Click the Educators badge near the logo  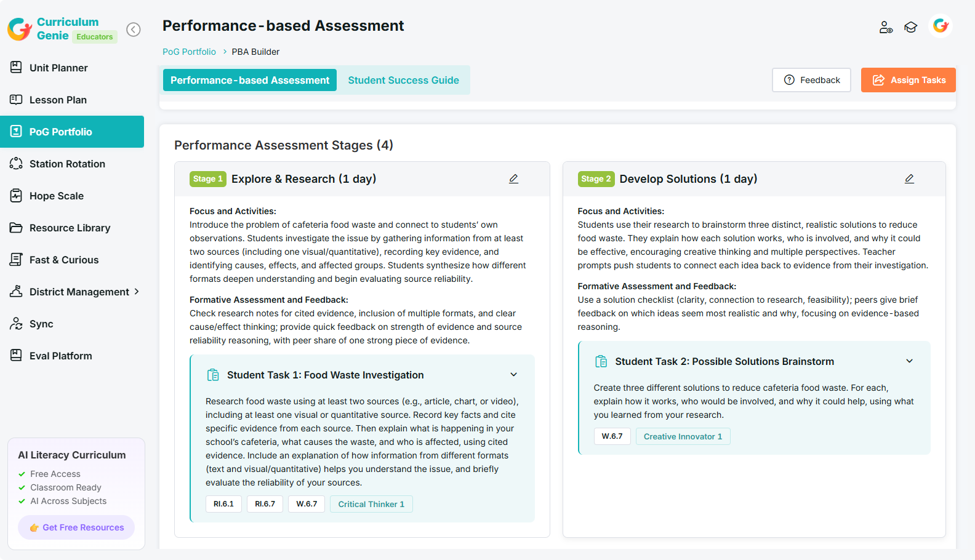pos(95,36)
